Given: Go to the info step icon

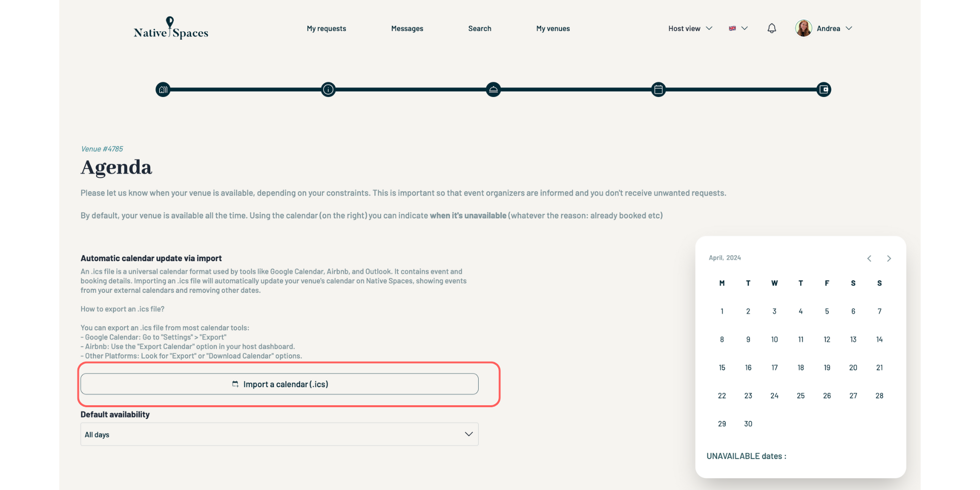Looking at the screenshot, I should [x=328, y=90].
